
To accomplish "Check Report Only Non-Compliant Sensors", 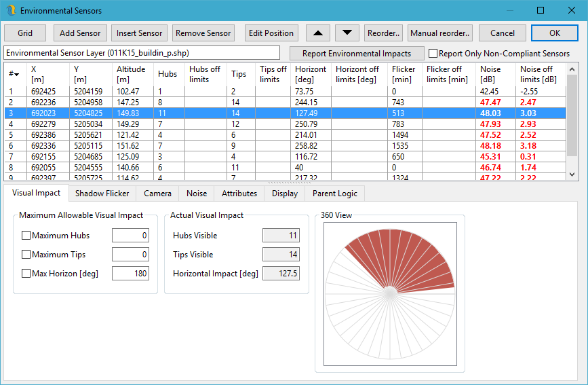I will pos(433,54).
